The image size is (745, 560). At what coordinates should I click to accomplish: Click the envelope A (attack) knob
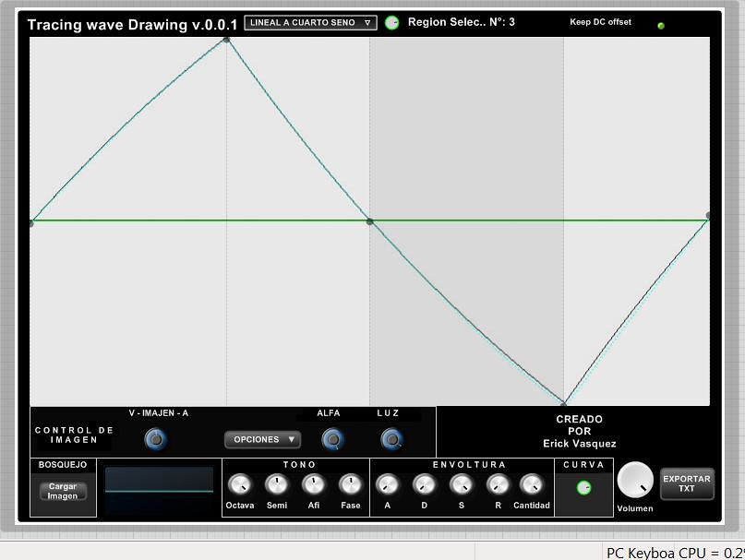pos(388,484)
